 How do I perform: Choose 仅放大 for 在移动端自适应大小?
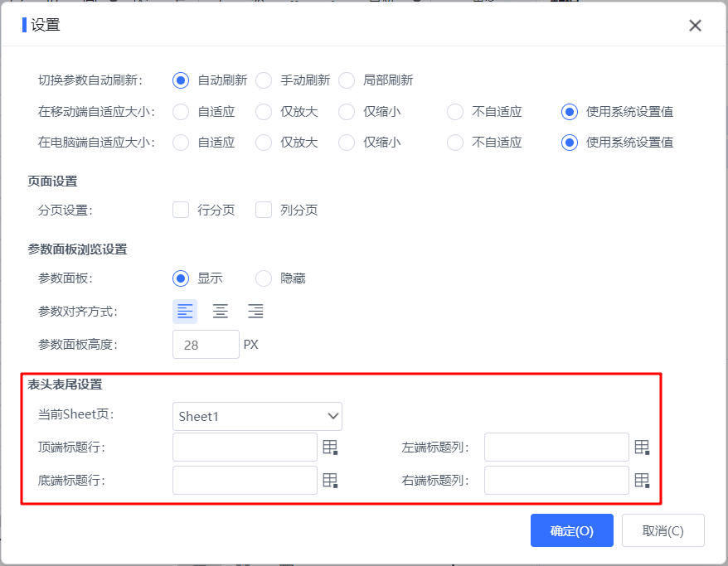(263, 112)
